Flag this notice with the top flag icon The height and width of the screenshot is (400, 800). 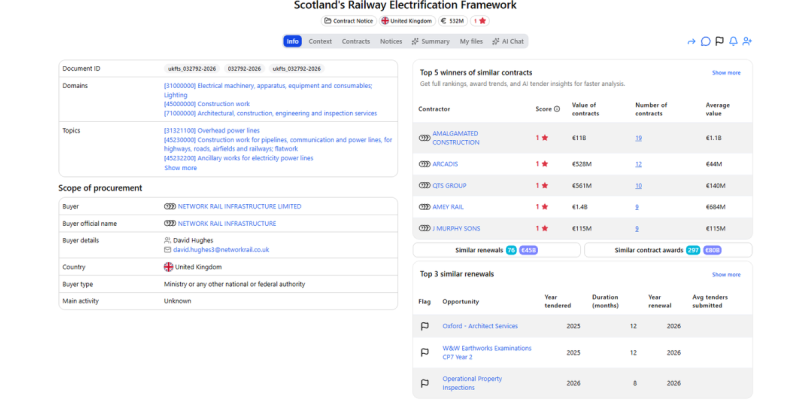(719, 41)
